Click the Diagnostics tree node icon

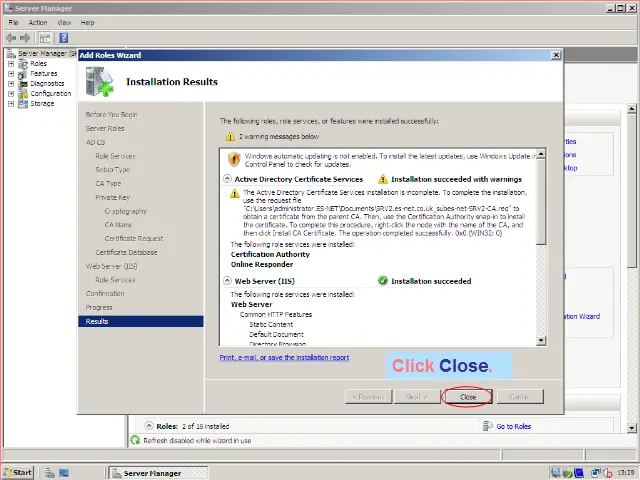(x=23, y=84)
